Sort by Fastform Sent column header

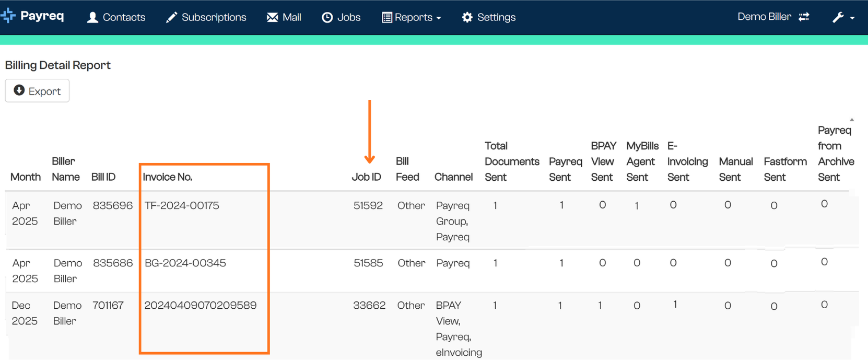785,169
